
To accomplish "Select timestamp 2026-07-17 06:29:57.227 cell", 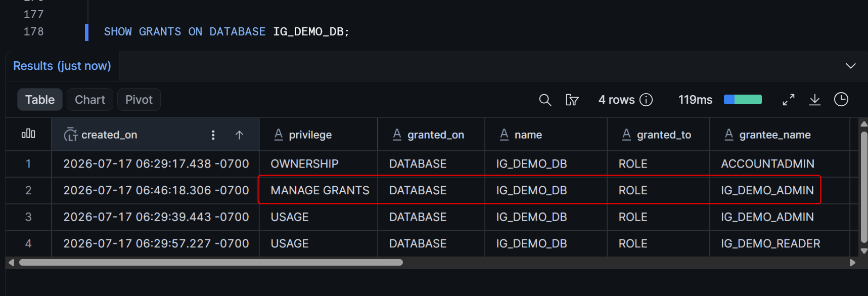I will pos(156,243).
